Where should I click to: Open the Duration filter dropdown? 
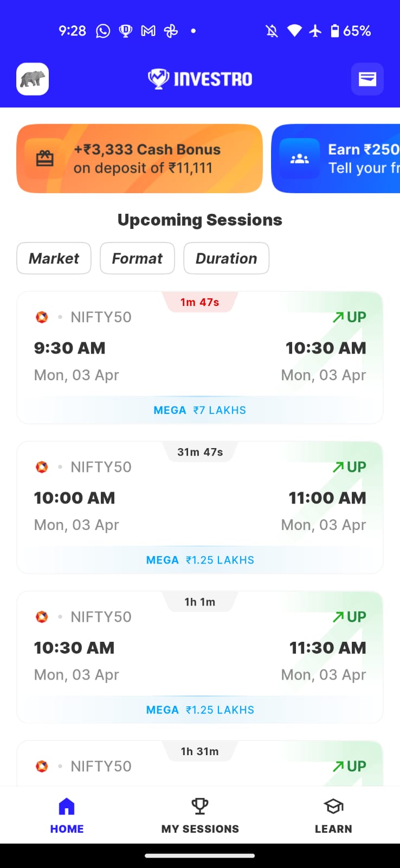pyautogui.click(x=226, y=258)
